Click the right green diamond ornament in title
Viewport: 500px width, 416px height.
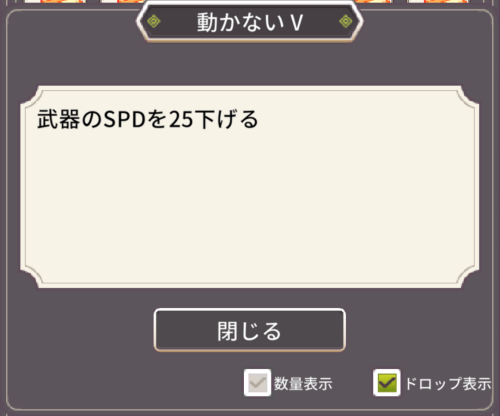tap(346, 22)
